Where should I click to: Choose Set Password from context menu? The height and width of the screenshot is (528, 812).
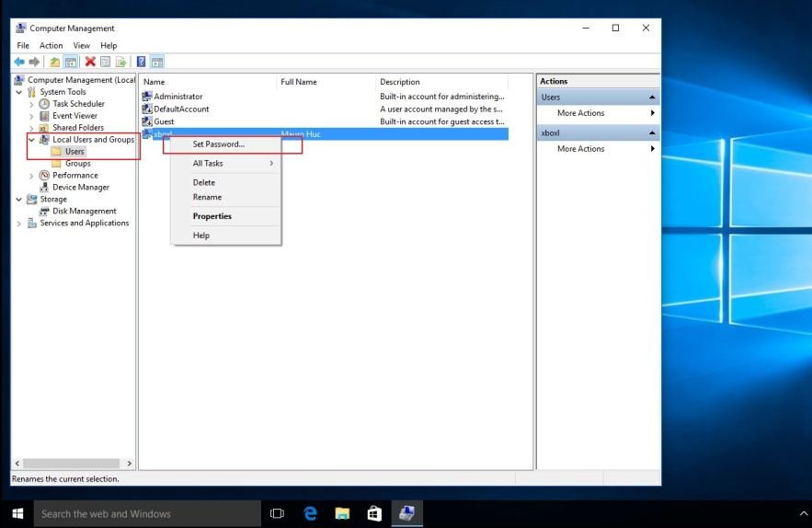218,144
